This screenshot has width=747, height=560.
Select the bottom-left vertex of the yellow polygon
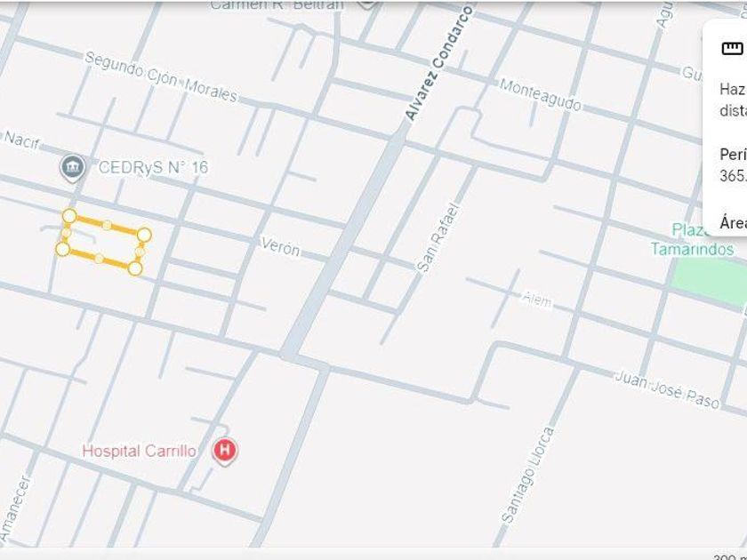click(x=63, y=249)
